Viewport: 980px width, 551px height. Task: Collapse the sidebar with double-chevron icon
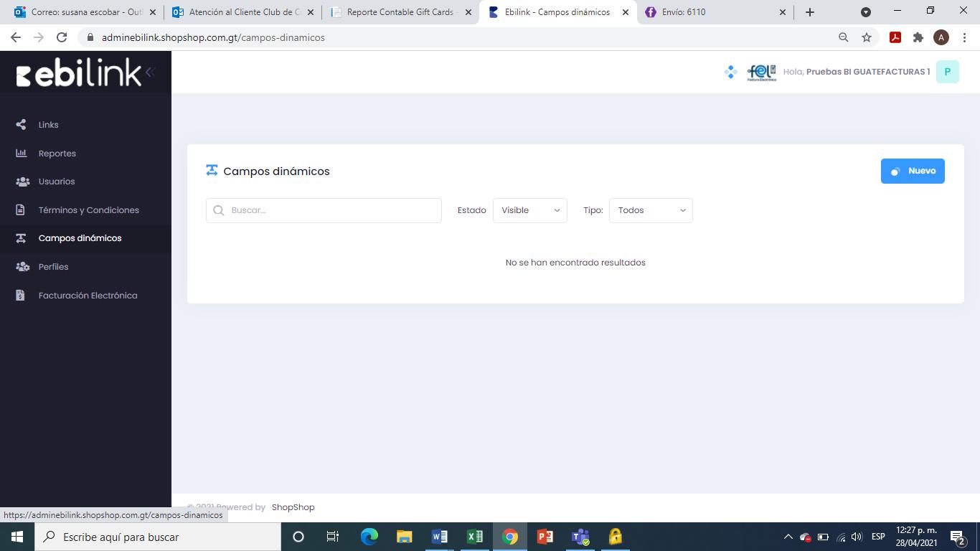[150, 72]
